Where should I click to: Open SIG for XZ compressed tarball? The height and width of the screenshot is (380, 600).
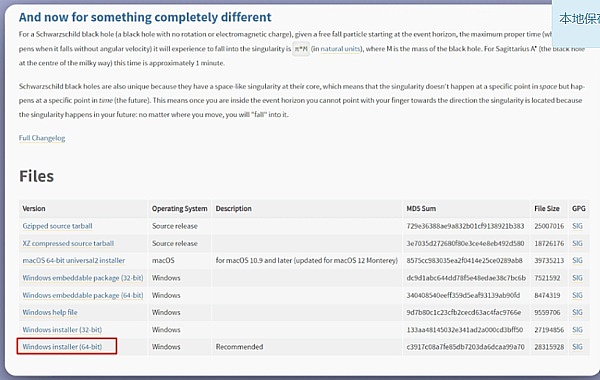pos(577,243)
